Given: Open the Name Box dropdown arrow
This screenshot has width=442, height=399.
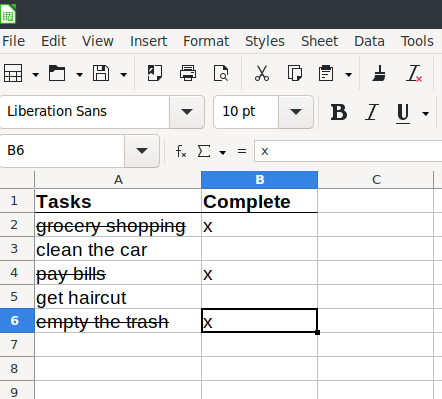Looking at the screenshot, I should click(x=142, y=151).
